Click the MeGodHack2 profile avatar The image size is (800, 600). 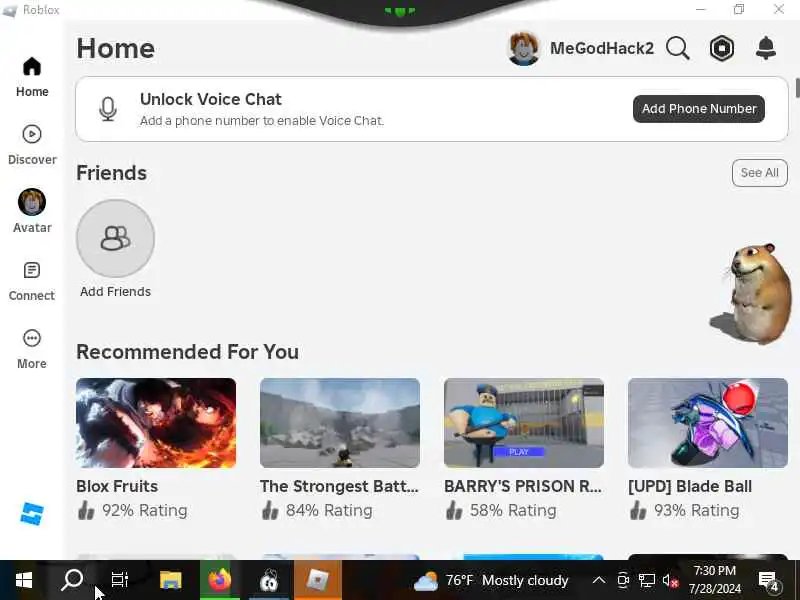pos(523,48)
